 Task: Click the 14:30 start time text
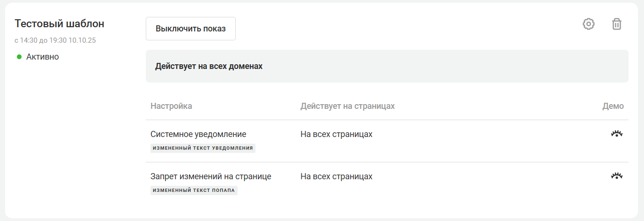click(x=29, y=40)
